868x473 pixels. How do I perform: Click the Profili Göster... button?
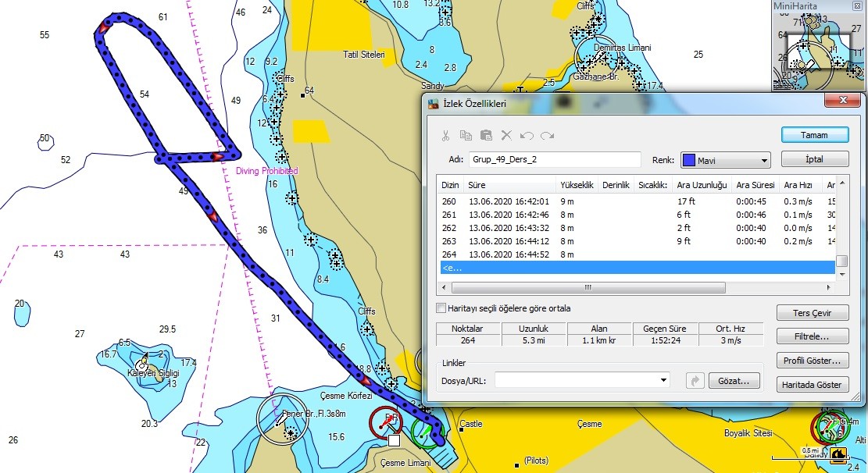812,361
